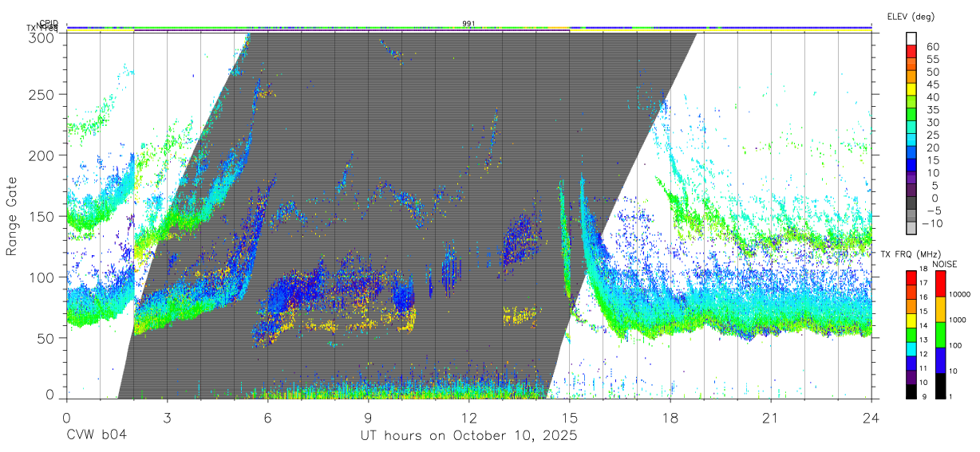Click the black swatch in NOISE bar
980x452 pixels.
(939, 386)
